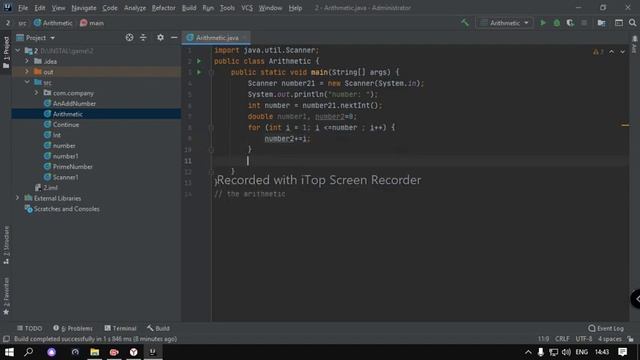Select Continue class in tree
Image resolution: width=640 pixels, height=360 pixels.
pos(66,124)
